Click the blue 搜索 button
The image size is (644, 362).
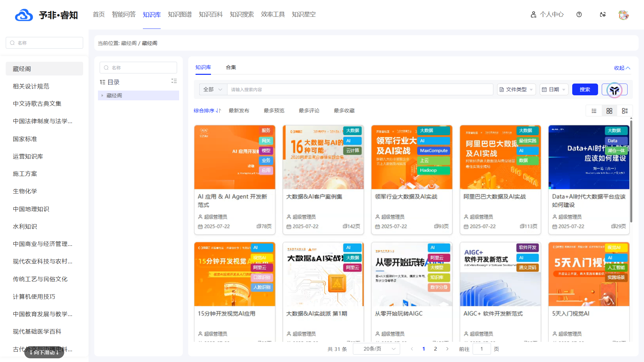(585, 90)
